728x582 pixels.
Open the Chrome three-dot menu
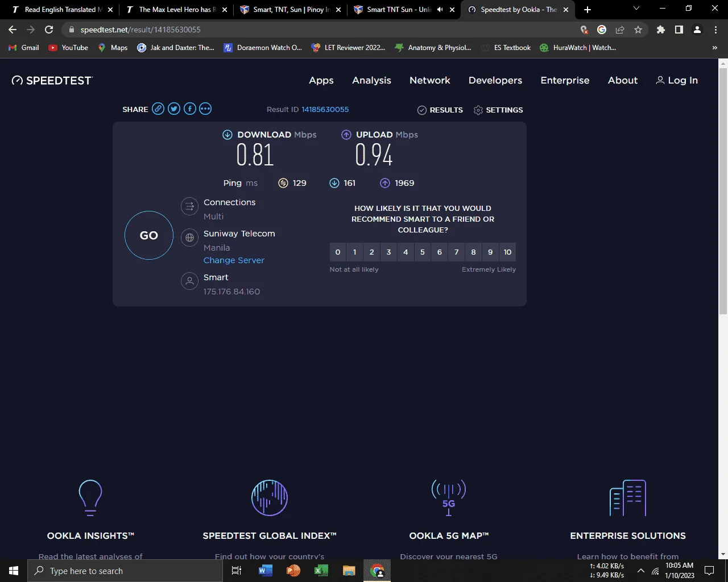715,30
